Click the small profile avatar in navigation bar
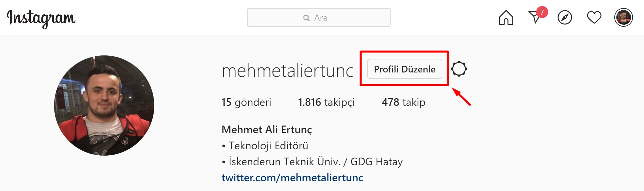 623,17
